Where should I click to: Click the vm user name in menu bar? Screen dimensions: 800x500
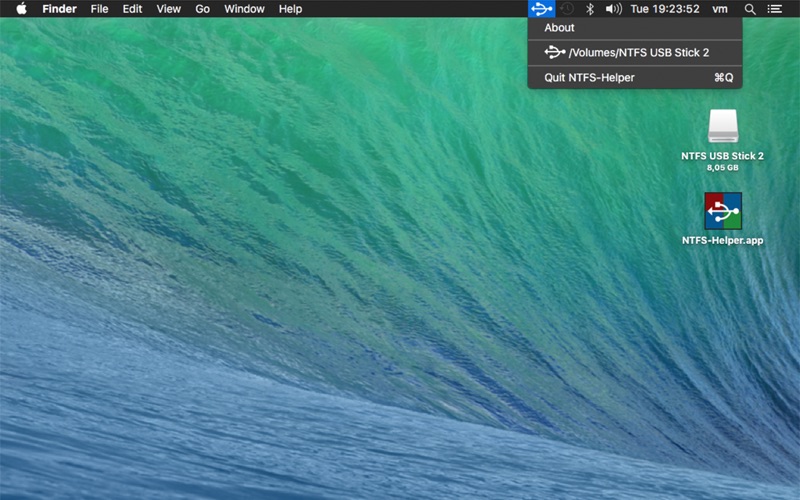[720, 9]
